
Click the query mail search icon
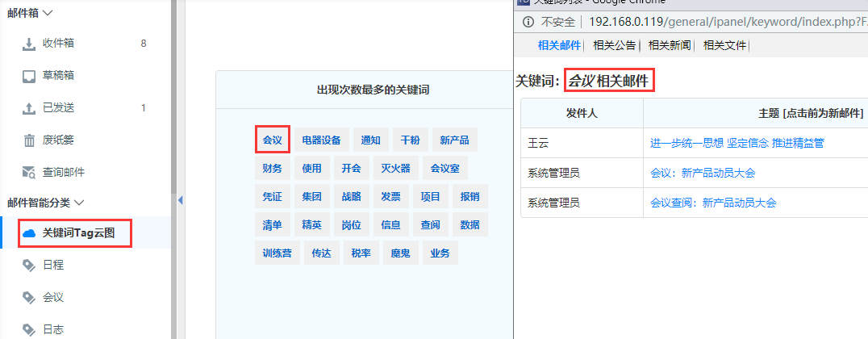point(29,172)
